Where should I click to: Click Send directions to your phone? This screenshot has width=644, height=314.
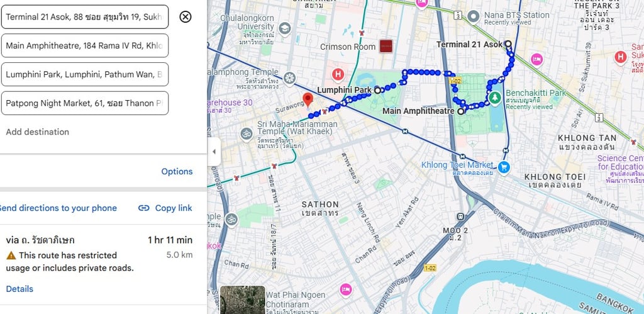pos(58,208)
